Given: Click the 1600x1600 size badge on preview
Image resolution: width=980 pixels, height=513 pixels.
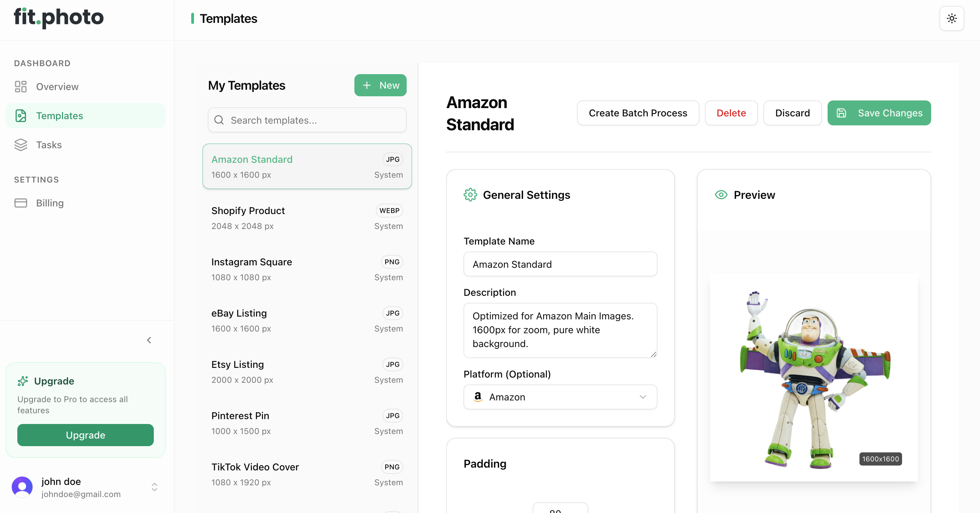Looking at the screenshot, I should coord(880,459).
